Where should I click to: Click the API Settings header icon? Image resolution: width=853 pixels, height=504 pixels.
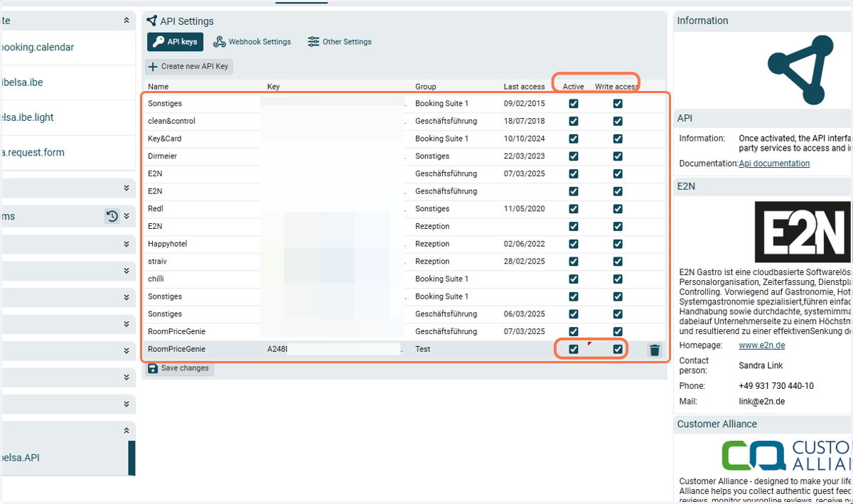[151, 21]
